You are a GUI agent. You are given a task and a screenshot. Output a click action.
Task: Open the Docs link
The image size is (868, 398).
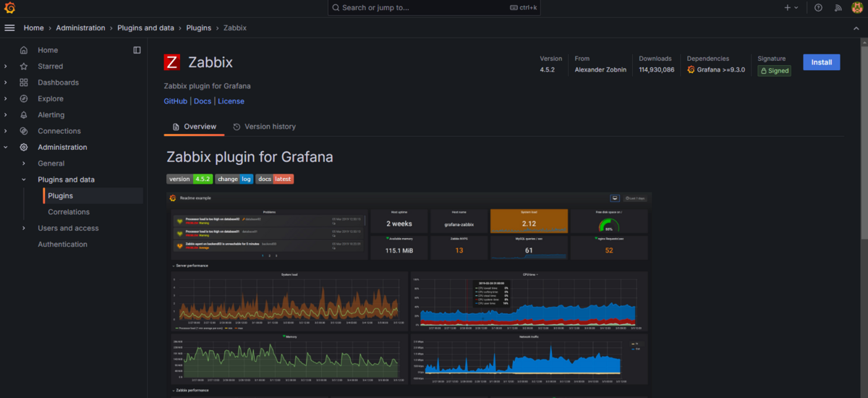tap(203, 101)
